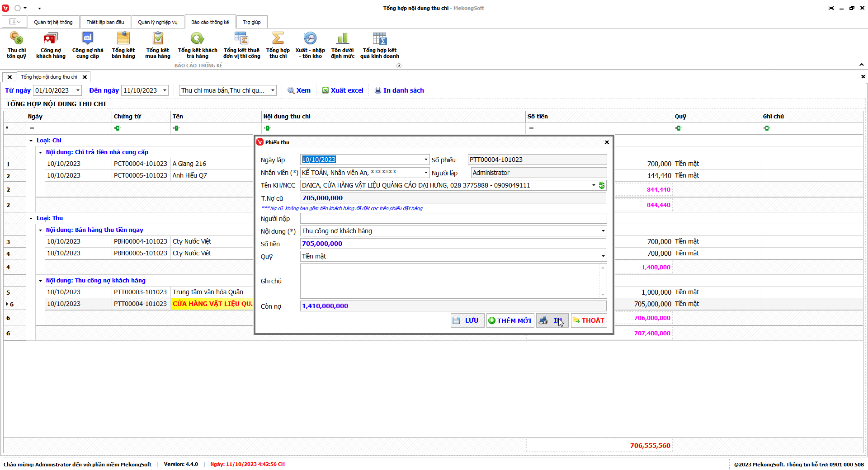Click the LƯU save button

(467, 320)
